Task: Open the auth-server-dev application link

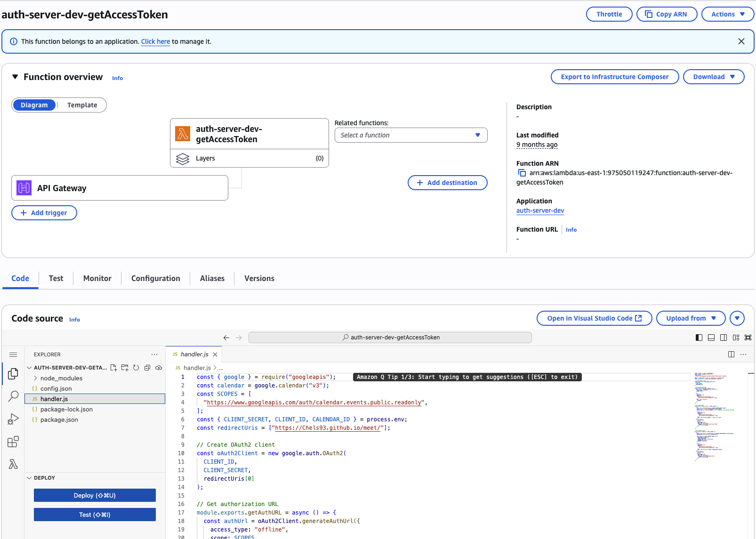Action: 540,210
